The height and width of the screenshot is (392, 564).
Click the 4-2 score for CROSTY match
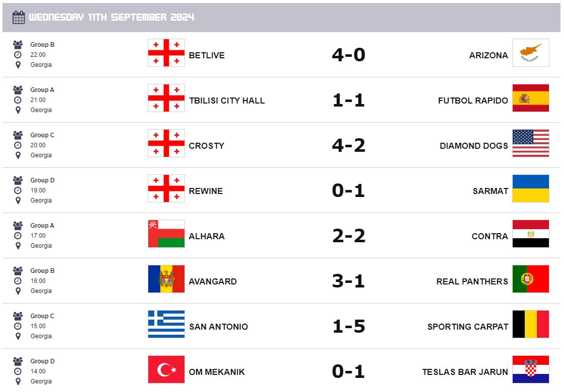tap(348, 145)
